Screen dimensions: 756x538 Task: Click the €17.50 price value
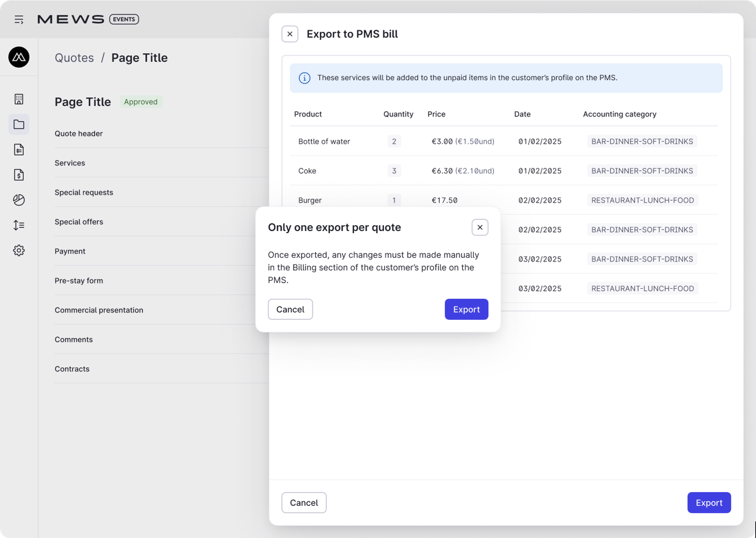444,200
